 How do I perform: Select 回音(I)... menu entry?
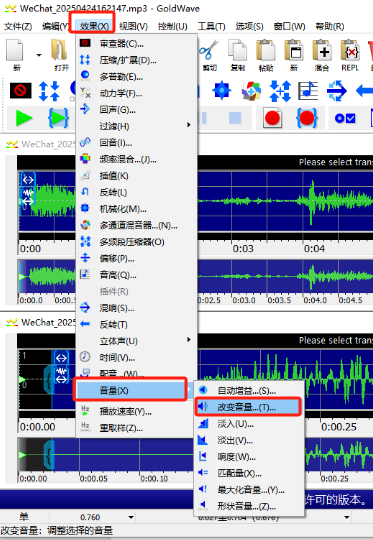(x=137, y=143)
